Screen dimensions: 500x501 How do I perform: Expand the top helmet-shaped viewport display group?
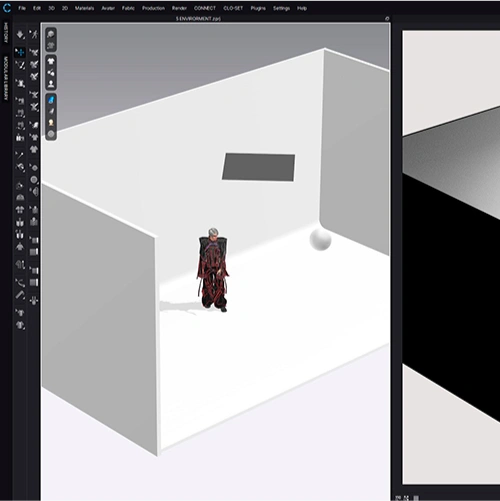(51, 34)
